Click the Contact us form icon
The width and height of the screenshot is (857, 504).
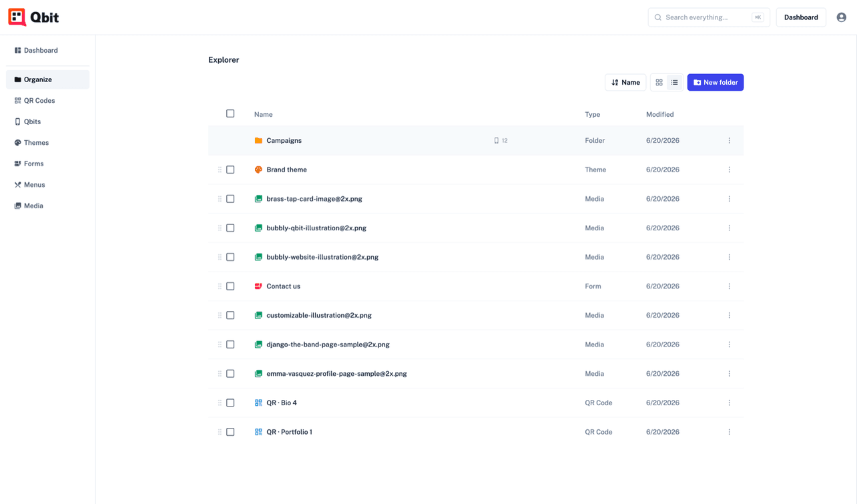click(258, 286)
